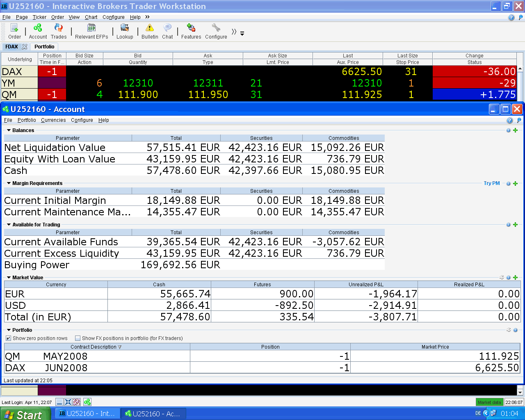The width and height of the screenshot is (525, 420).
Task: Toggle Show zero position rows checkbox
Action: (8, 338)
